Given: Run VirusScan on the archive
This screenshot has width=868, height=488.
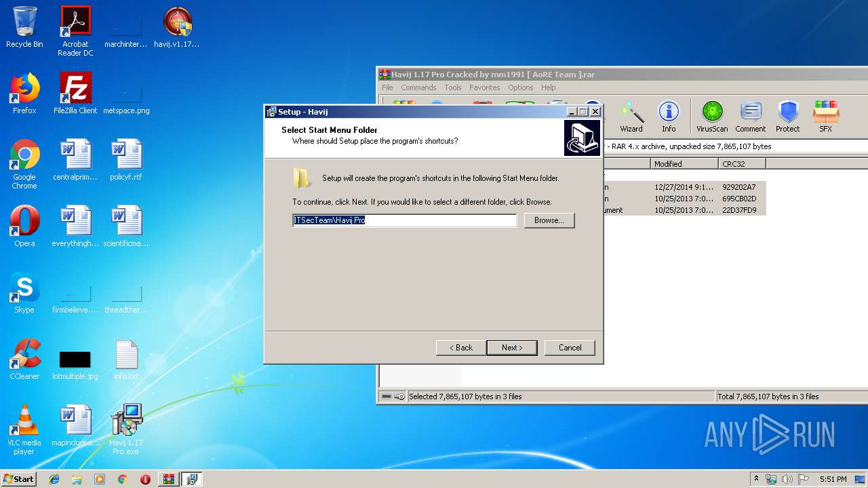Looking at the screenshot, I should pos(712,117).
